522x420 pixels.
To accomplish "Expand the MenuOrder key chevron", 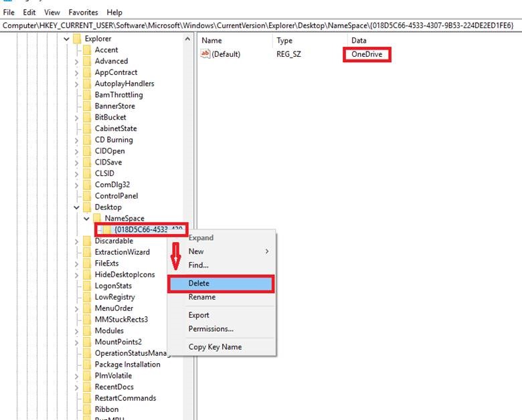I will pyautogui.click(x=76, y=309).
